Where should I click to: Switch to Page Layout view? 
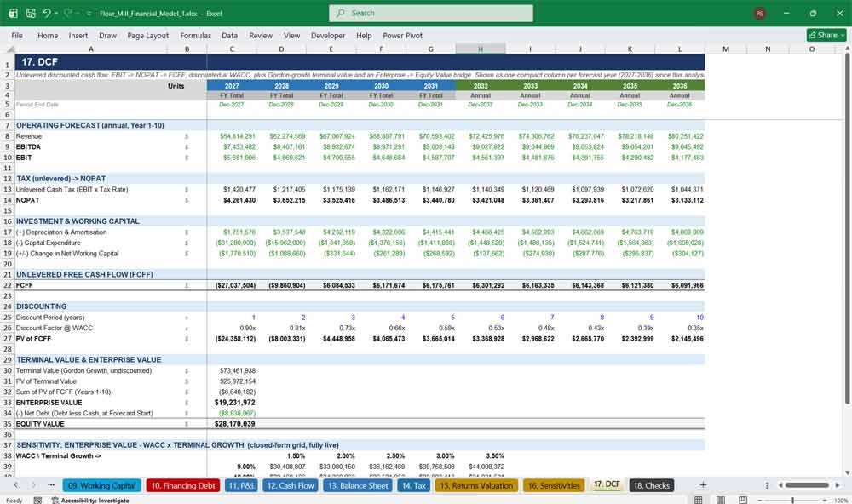pos(721,501)
